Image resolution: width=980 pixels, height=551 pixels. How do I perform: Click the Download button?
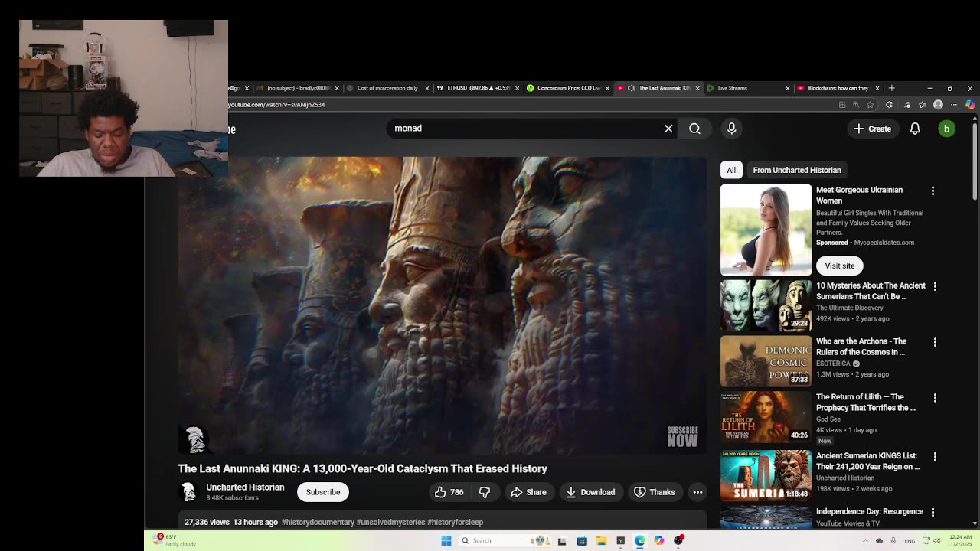coord(590,492)
